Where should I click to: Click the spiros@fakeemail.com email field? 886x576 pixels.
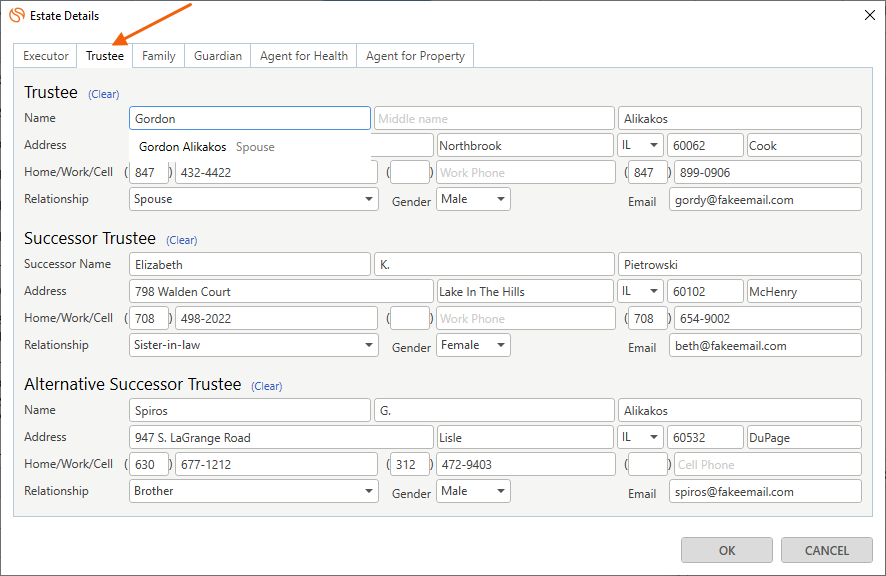click(x=764, y=492)
